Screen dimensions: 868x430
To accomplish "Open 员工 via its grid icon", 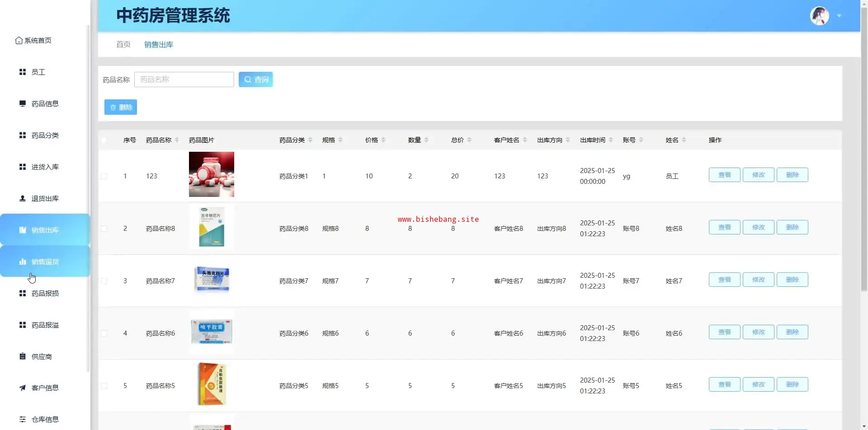I will (x=23, y=72).
